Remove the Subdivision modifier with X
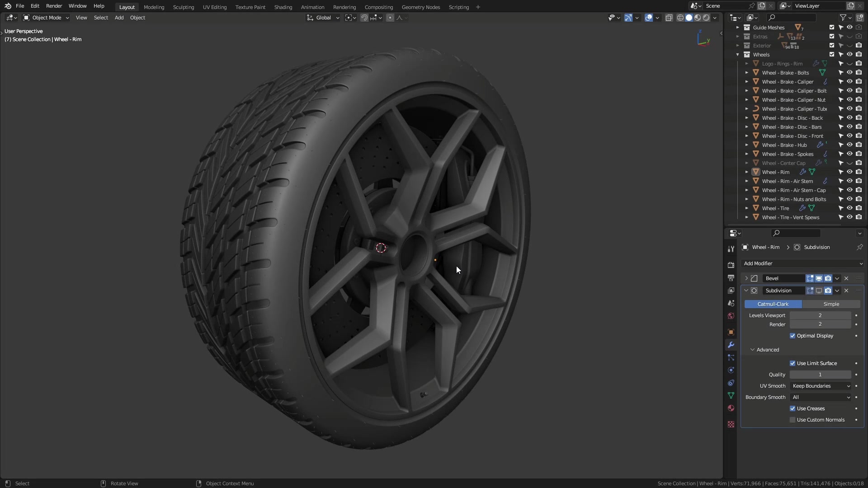Image resolution: width=868 pixels, height=488 pixels. tap(846, 291)
